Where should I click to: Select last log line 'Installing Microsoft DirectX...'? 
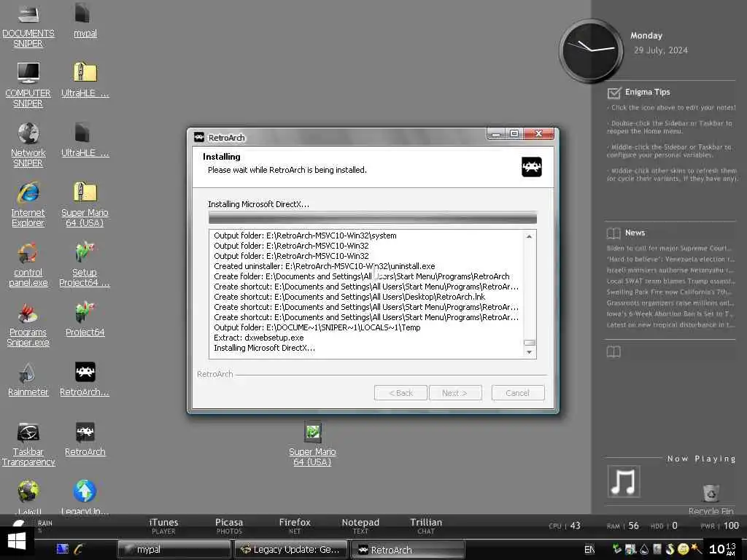pos(264,348)
